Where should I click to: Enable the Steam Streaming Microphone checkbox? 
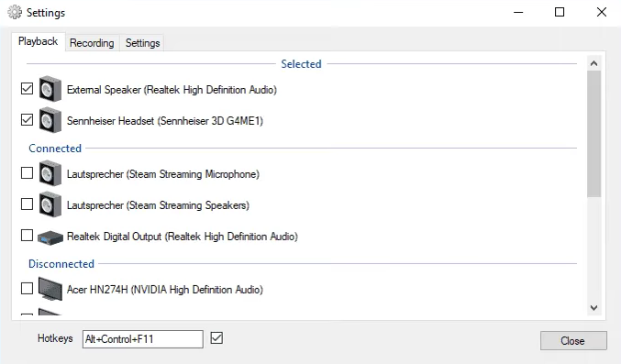pos(27,172)
